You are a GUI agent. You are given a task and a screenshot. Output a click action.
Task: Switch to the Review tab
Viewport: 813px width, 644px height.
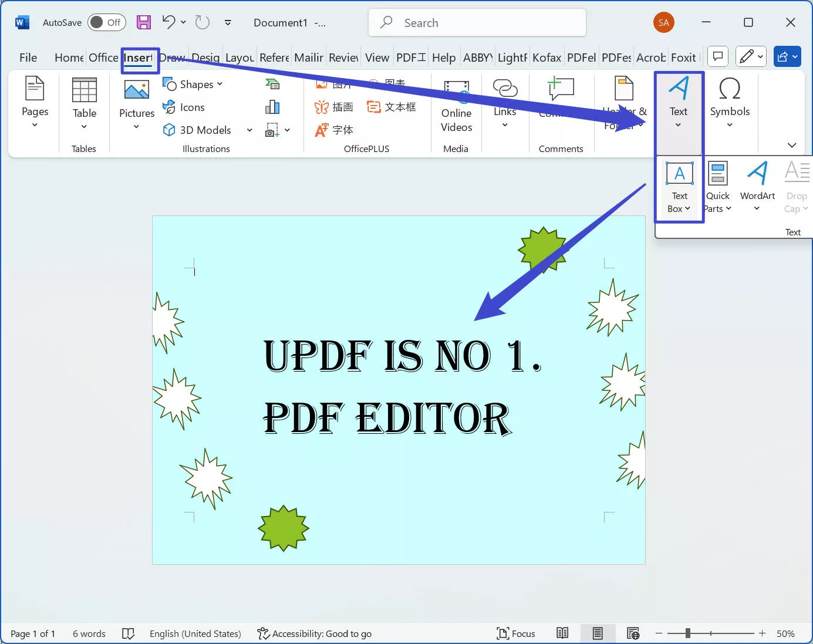[343, 58]
